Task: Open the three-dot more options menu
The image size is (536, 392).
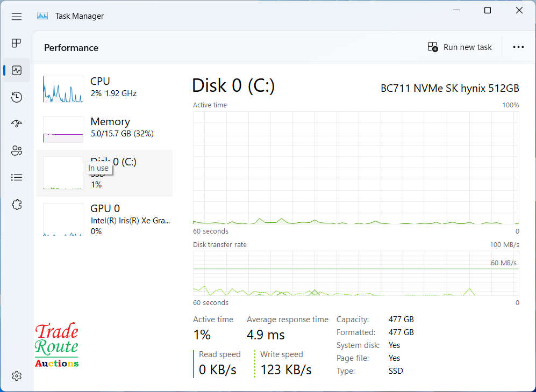Action: pyautogui.click(x=518, y=47)
